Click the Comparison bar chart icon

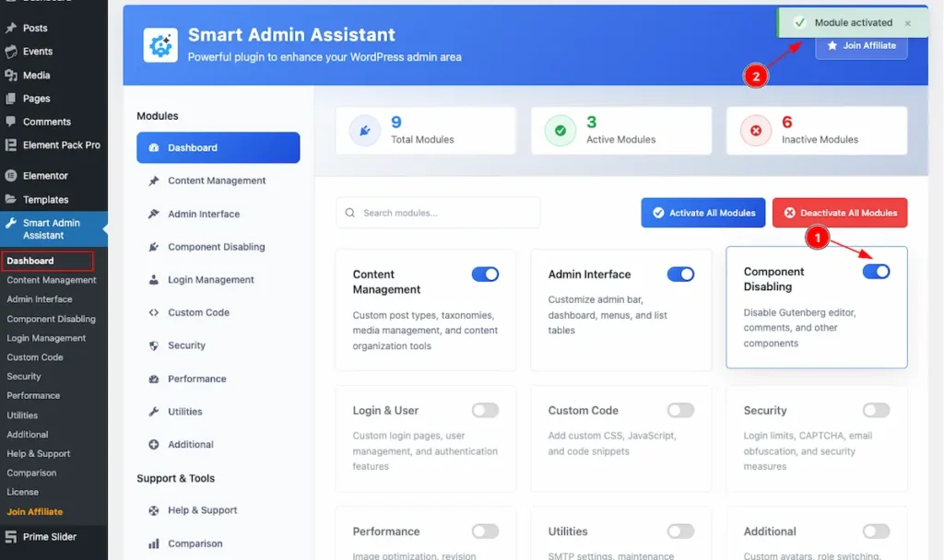pos(154,543)
